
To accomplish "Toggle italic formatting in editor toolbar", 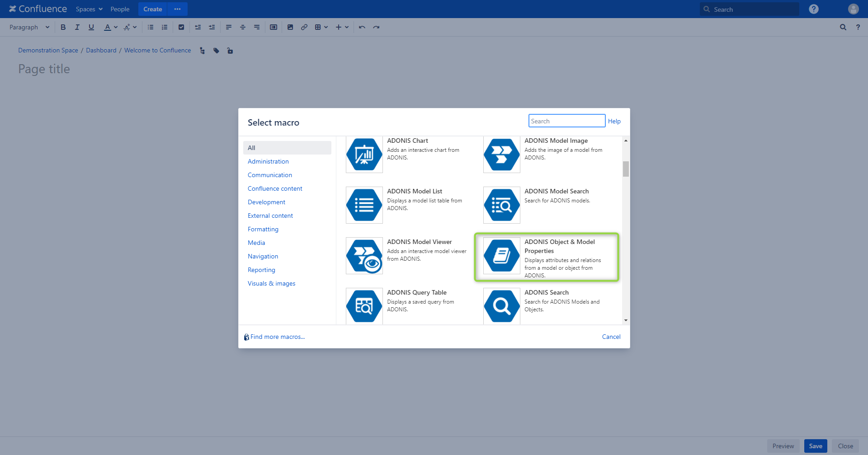I will point(77,27).
